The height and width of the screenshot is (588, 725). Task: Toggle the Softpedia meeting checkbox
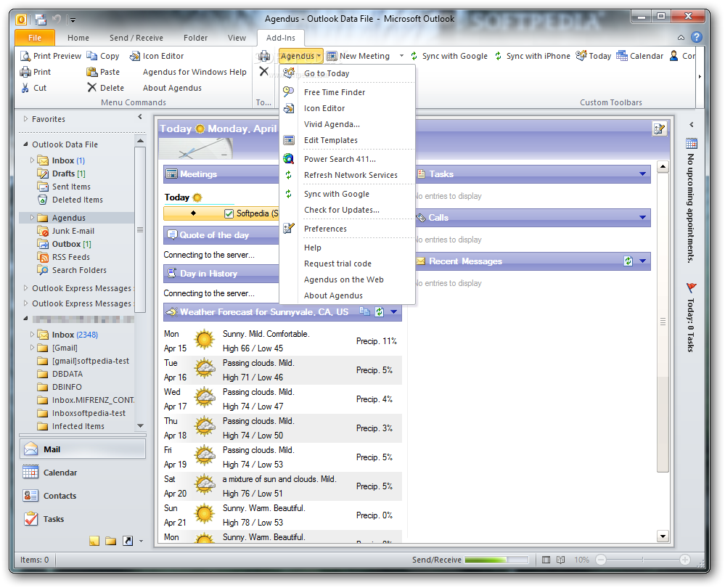pos(229,213)
